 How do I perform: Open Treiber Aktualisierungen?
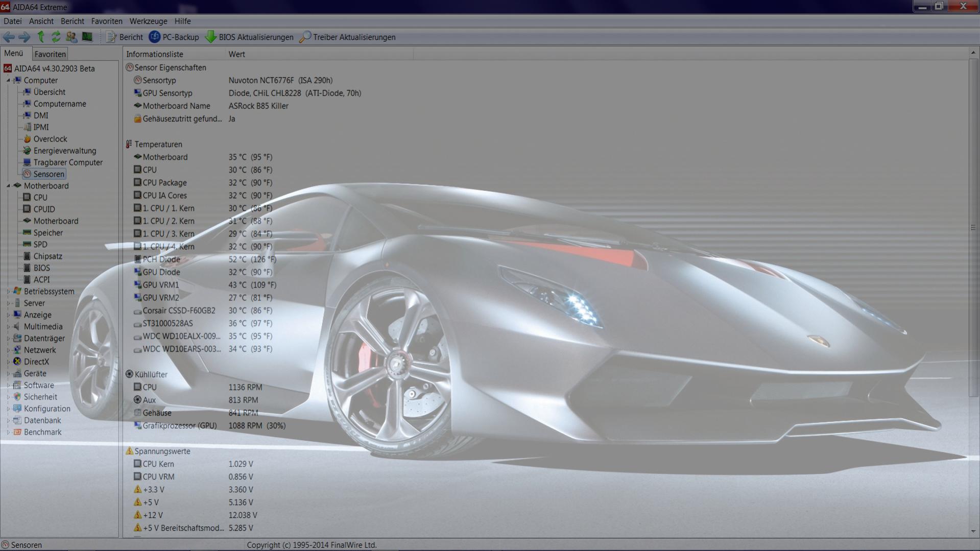point(348,37)
